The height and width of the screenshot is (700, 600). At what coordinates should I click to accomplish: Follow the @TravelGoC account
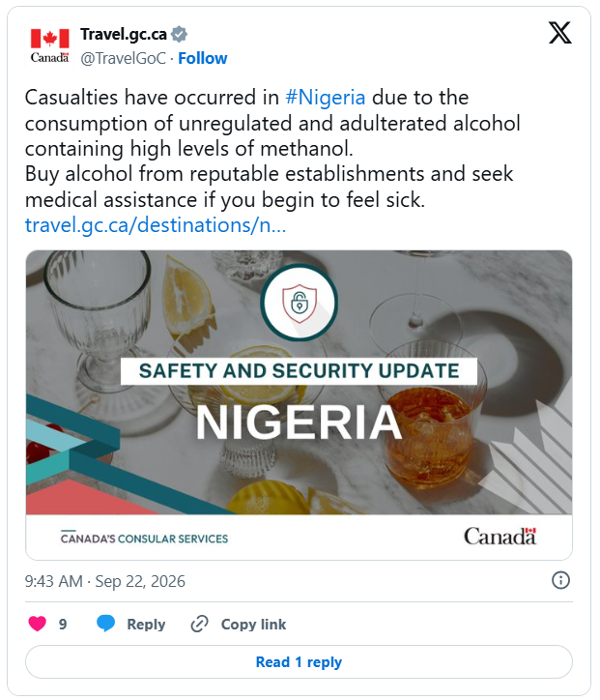tap(203, 58)
